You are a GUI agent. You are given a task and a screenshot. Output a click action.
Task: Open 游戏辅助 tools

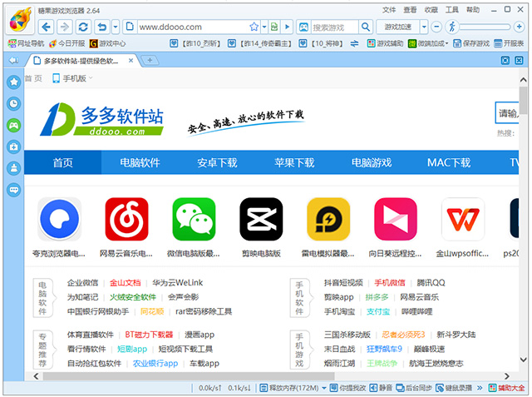click(x=386, y=43)
